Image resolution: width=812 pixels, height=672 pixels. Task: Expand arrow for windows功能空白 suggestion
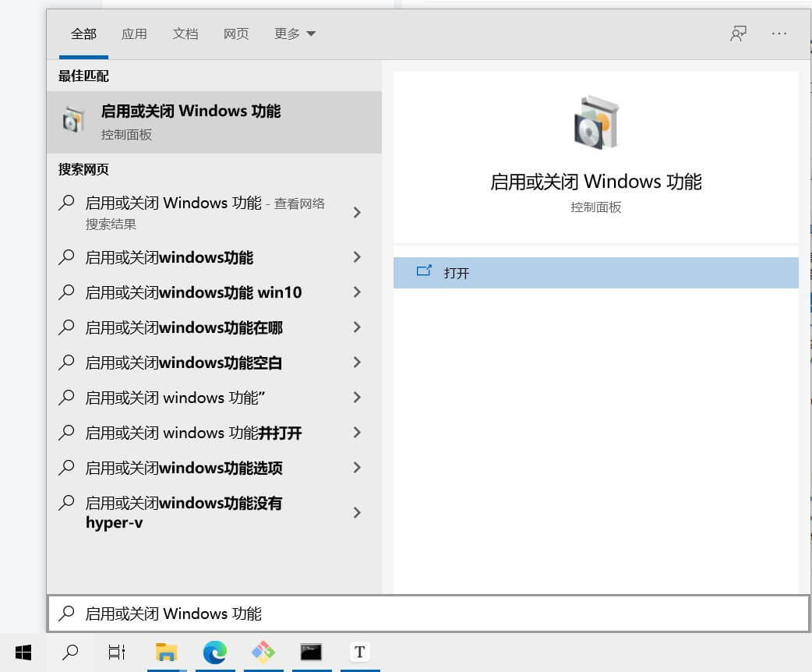(357, 363)
